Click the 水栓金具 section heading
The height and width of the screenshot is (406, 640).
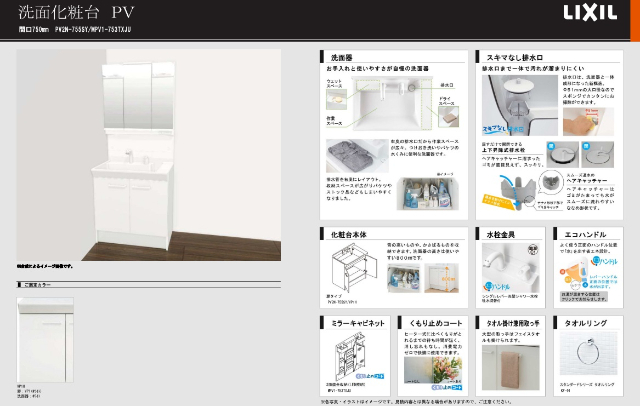pyautogui.click(x=500, y=235)
